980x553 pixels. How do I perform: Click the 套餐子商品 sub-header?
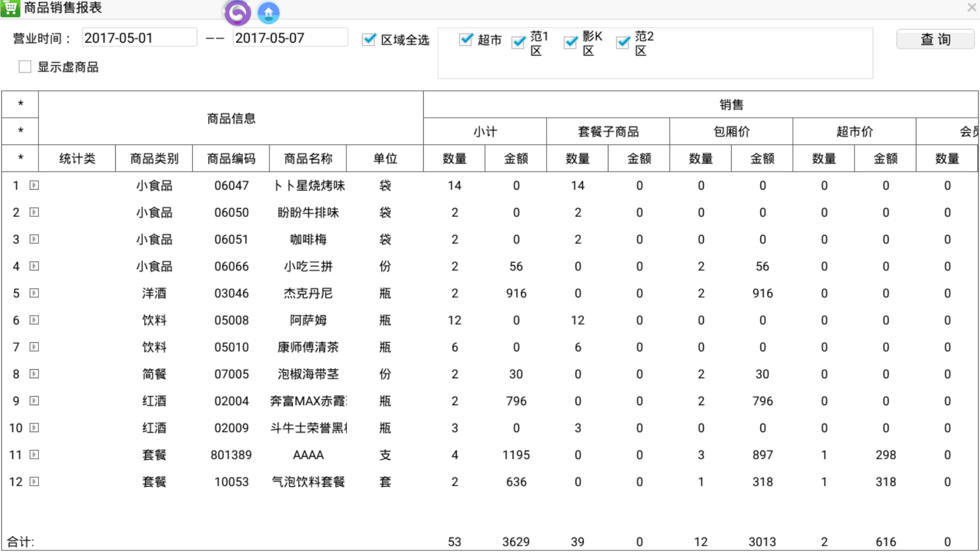click(x=608, y=131)
